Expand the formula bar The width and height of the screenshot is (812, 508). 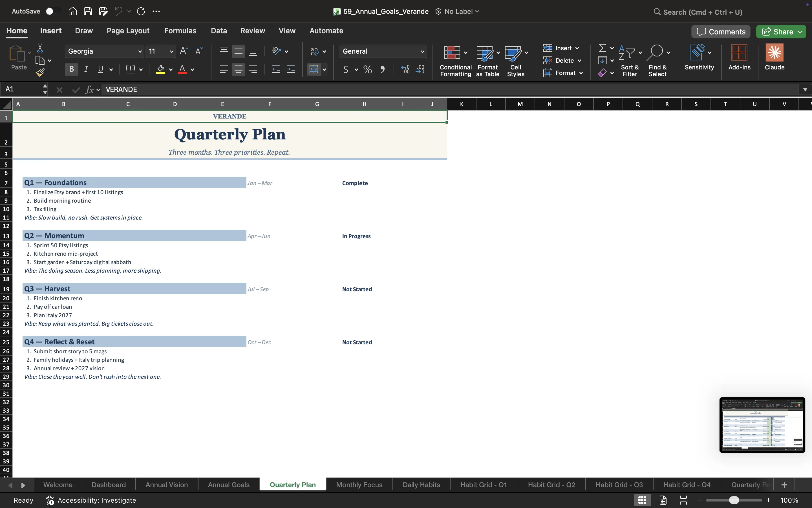[805, 90]
